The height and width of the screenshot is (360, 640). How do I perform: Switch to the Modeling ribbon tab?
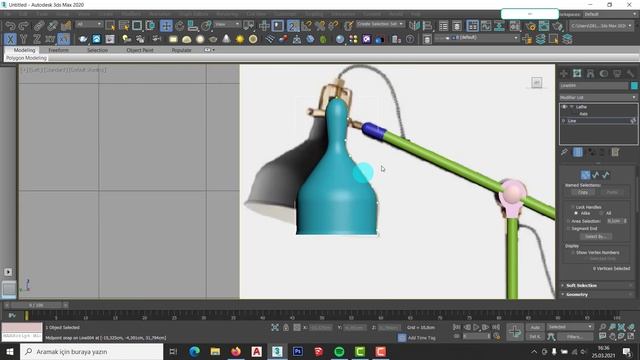tap(24, 50)
